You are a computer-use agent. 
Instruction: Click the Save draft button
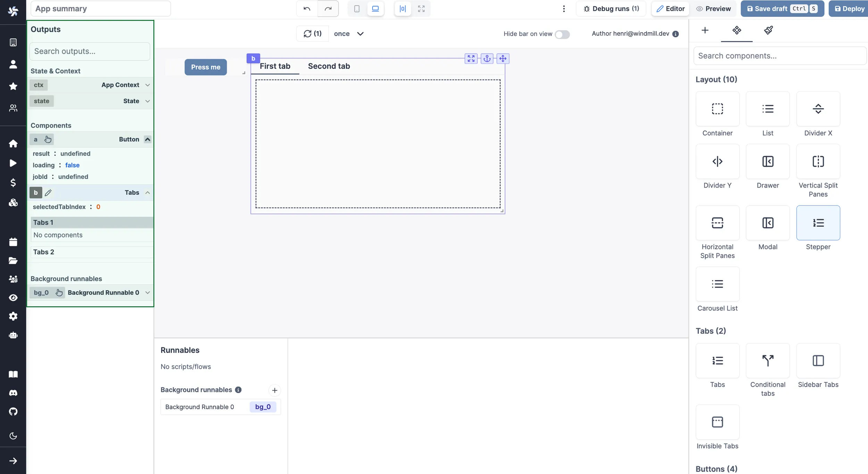(x=782, y=8)
